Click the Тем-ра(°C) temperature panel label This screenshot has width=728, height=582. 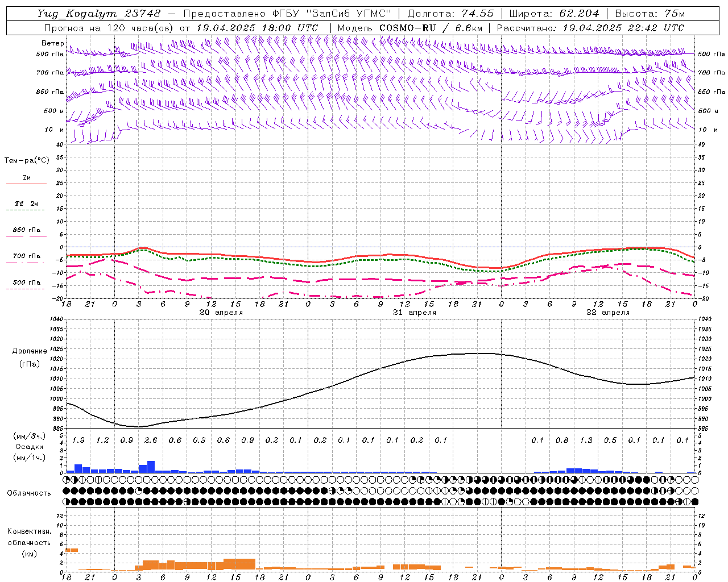27,161
